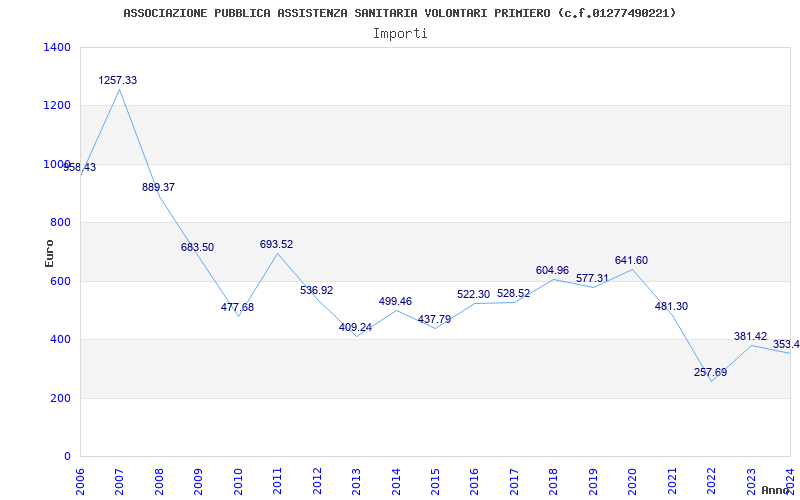Click the x-axis year 2013
The height and width of the screenshot is (500, 800).
356,481
